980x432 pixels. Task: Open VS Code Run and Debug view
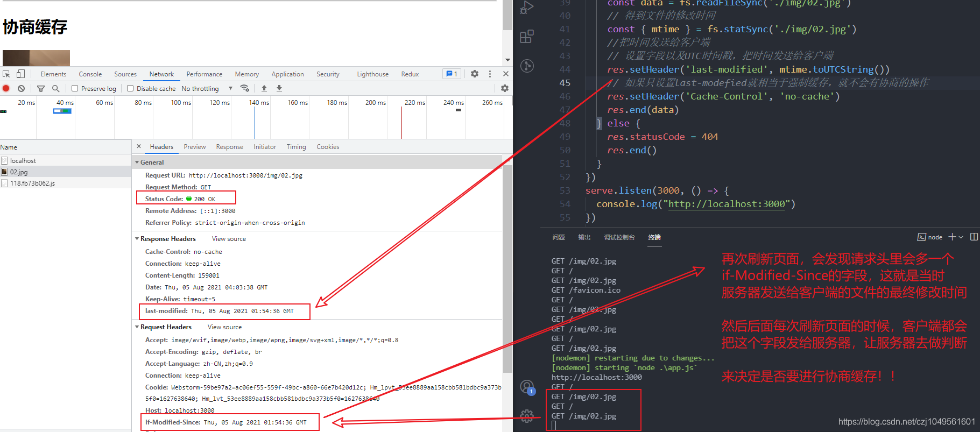coord(527,8)
